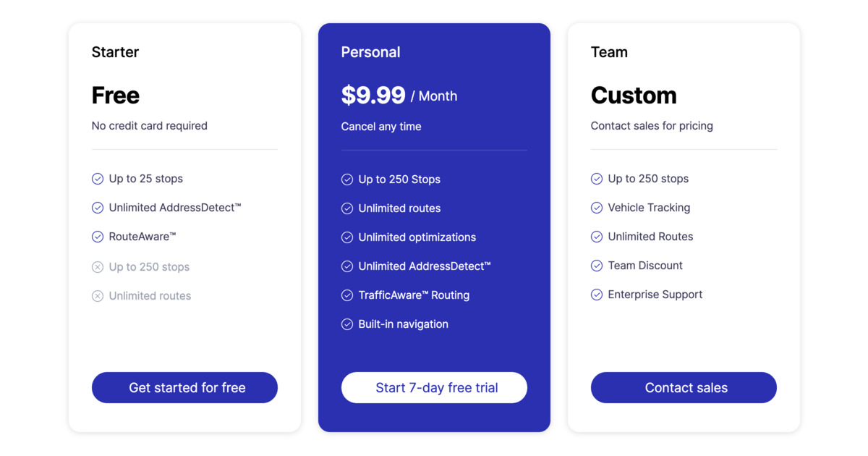Image resolution: width=868 pixels, height=456 pixels.
Task: Select the checkmark icon next to Vehicle Tracking
Action: pyautogui.click(x=597, y=208)
